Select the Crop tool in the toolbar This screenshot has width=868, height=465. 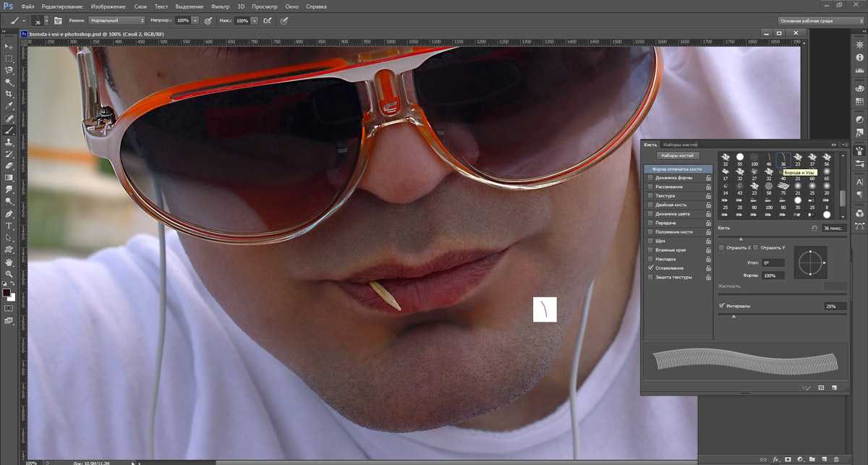pos(9,94)
